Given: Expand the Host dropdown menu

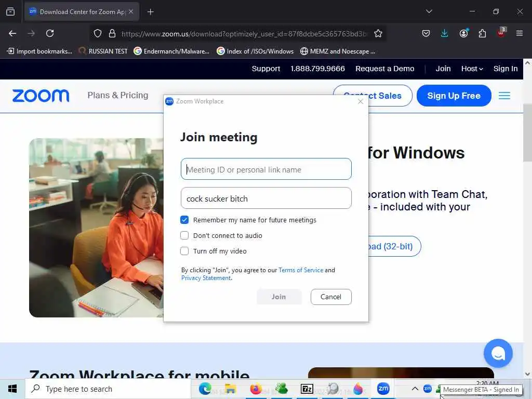Looking at the screenshot, I should click(472, 69).
